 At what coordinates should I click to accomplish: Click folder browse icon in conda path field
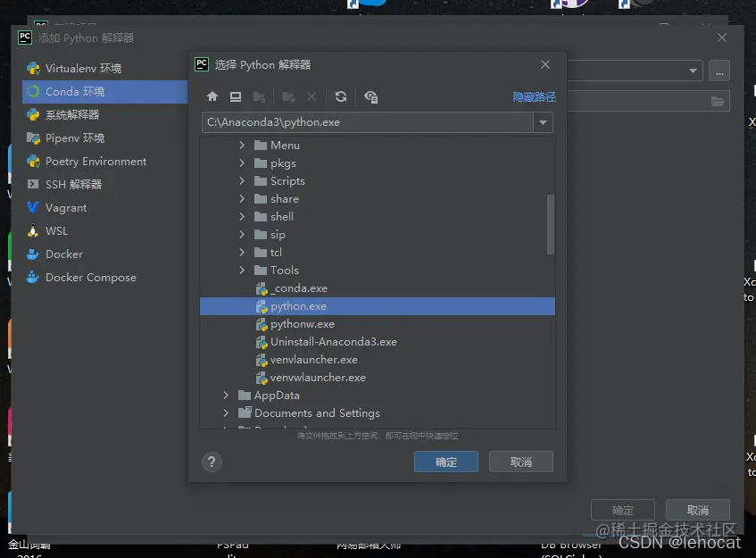click(x=718, y=101)
